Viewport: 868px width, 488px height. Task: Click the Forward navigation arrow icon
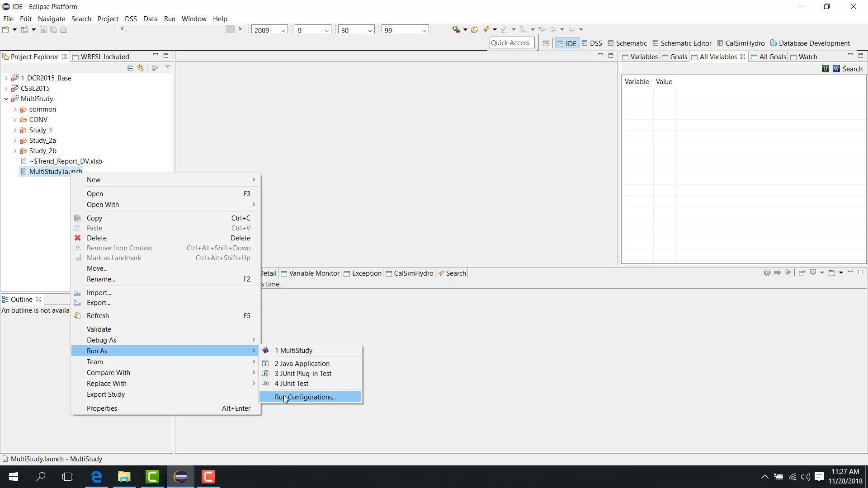tap(571, 29)
